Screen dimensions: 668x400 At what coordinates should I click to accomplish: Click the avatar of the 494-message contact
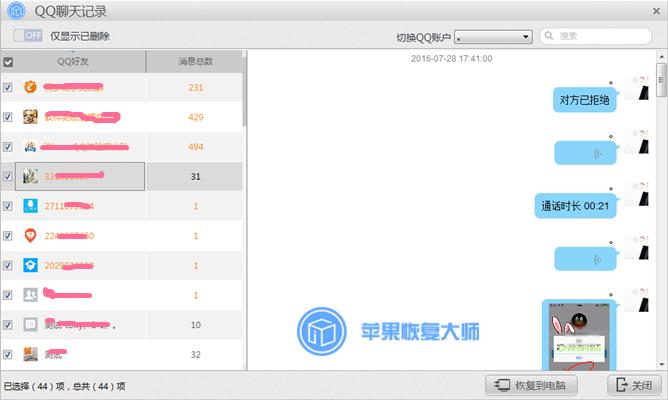coord(30,147)
